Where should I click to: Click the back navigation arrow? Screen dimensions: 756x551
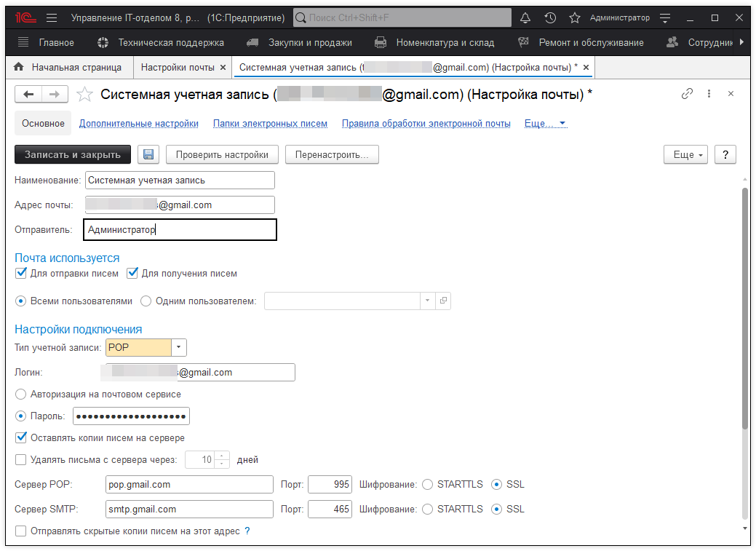pos(28,94)
